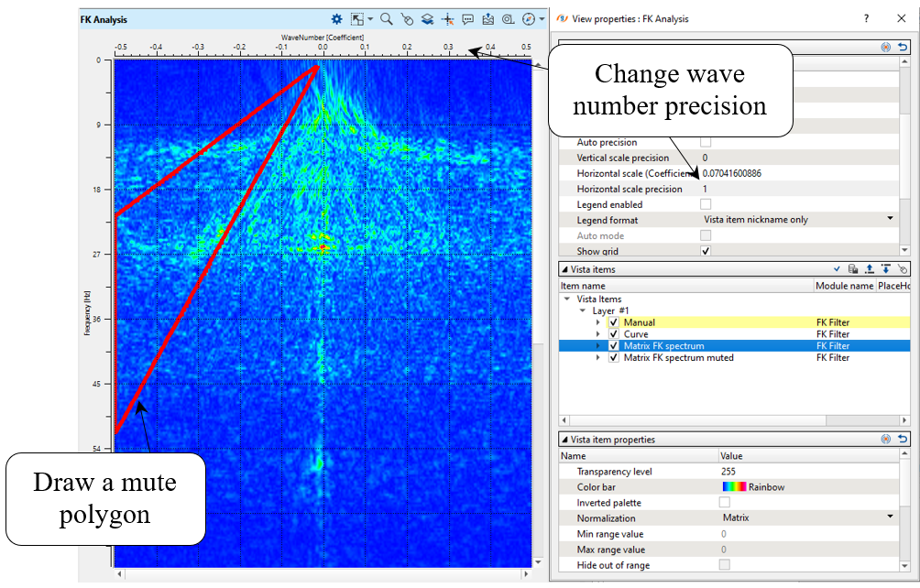The height and width of the screenshot is (588, 920).
Task: Click the Rainbow color bar swatch
Action: (x=734, y=487)
